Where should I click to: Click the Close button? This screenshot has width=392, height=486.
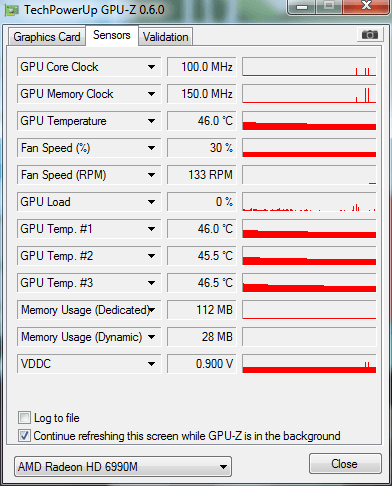(345, 464)
